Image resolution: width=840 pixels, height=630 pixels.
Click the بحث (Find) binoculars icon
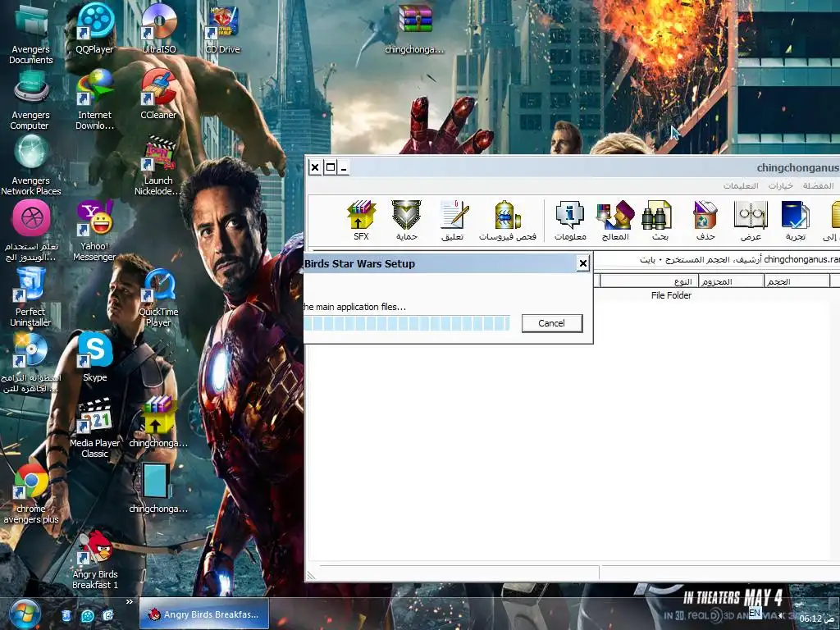tap(659, 221)
